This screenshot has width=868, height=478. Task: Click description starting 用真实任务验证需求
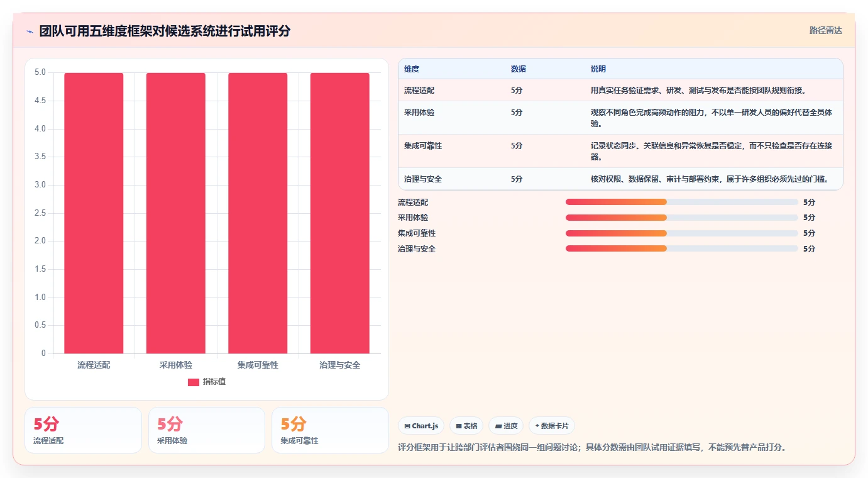698,91
